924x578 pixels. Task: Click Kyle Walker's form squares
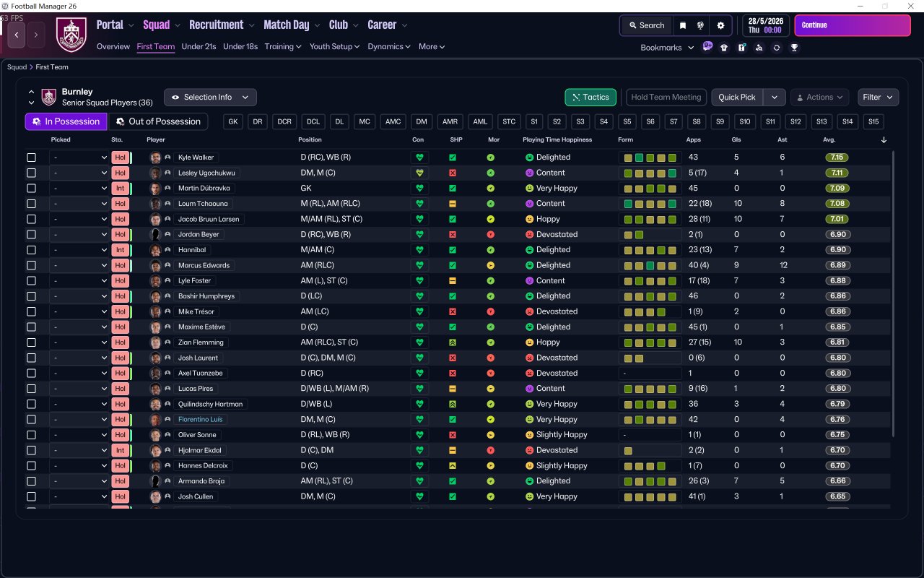[x=650, y=158]
